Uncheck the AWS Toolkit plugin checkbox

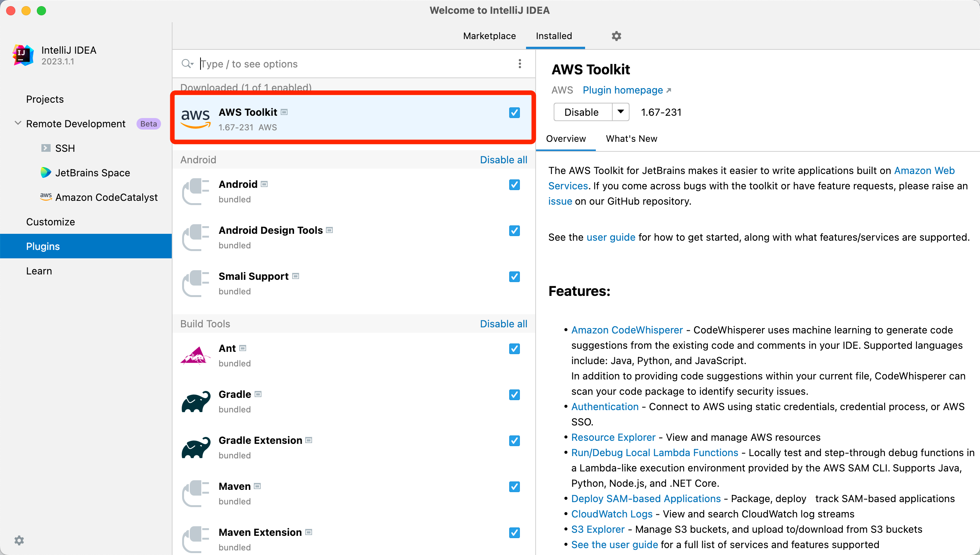[x=515, y=113]
